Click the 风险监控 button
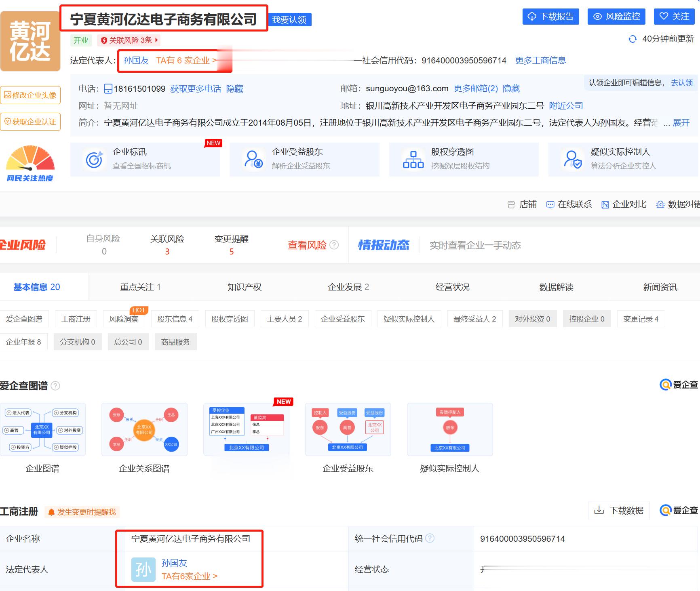This screenshot has height=591, width=700. (616, 17)
